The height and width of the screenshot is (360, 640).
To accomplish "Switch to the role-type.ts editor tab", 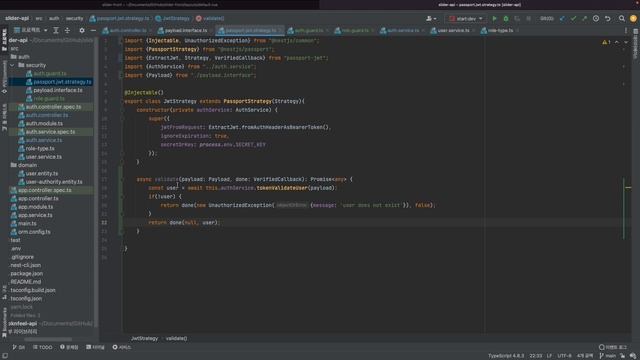I will [x=500, y=30].
